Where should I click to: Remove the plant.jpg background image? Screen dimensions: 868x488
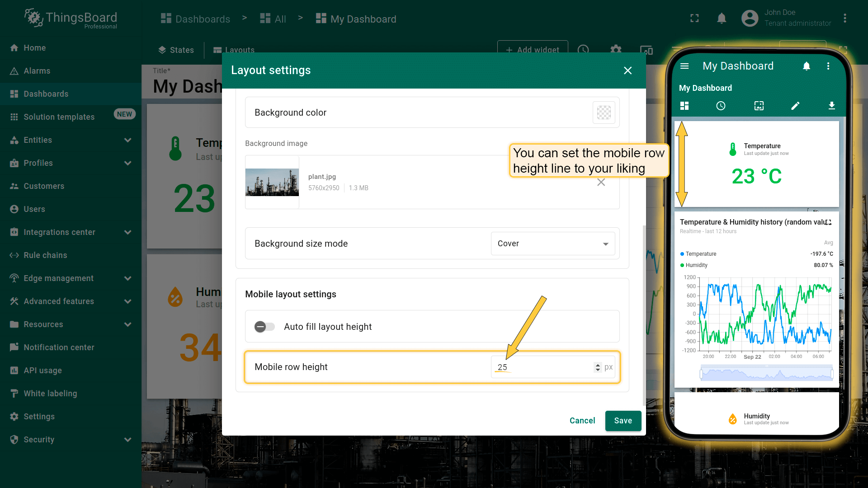click(x=601, y=182)
